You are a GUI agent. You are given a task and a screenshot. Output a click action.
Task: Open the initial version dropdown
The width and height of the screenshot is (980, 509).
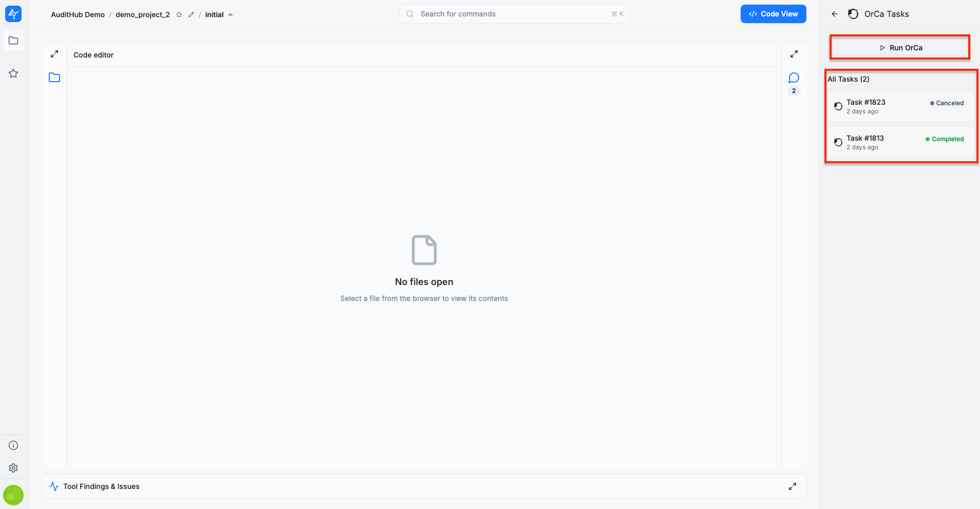point(219,15)
